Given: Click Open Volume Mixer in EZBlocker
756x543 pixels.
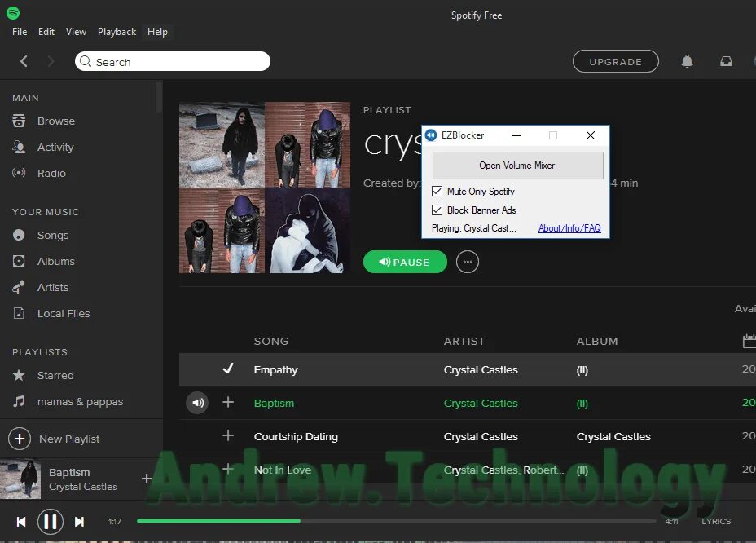Looking at the screenshot, I should point(517,166).
